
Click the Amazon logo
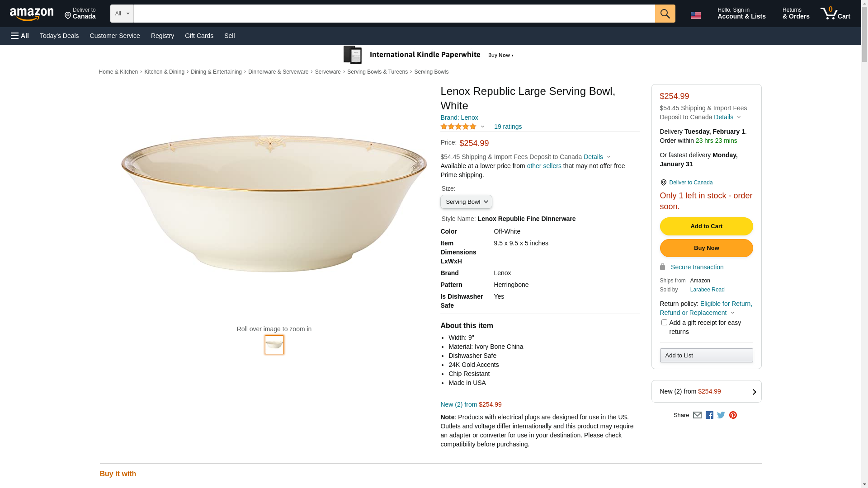tap(32, 14)
